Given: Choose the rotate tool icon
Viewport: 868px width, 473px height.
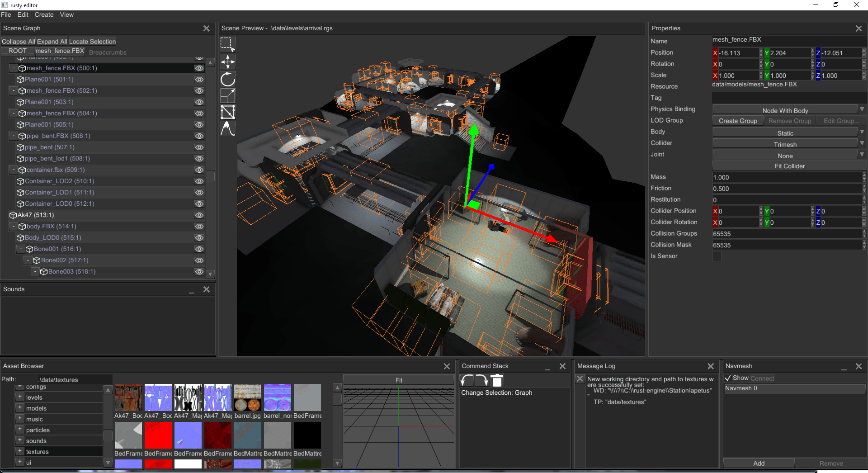Looking at the screenshot, I should [228, 79].
